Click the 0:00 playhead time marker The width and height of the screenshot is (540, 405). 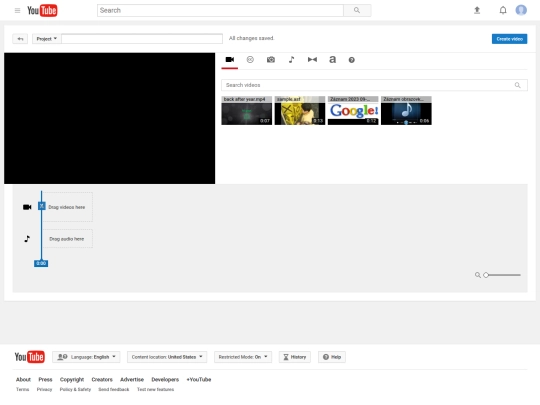41,263
